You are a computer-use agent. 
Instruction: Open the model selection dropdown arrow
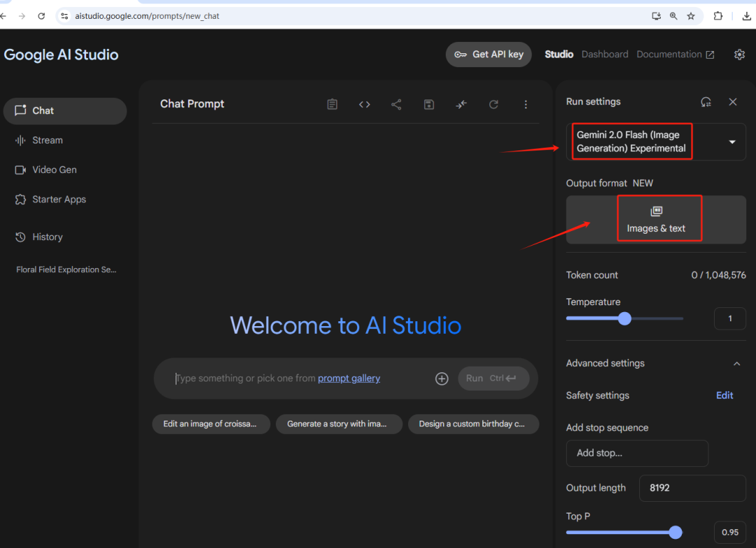[732, 141]
